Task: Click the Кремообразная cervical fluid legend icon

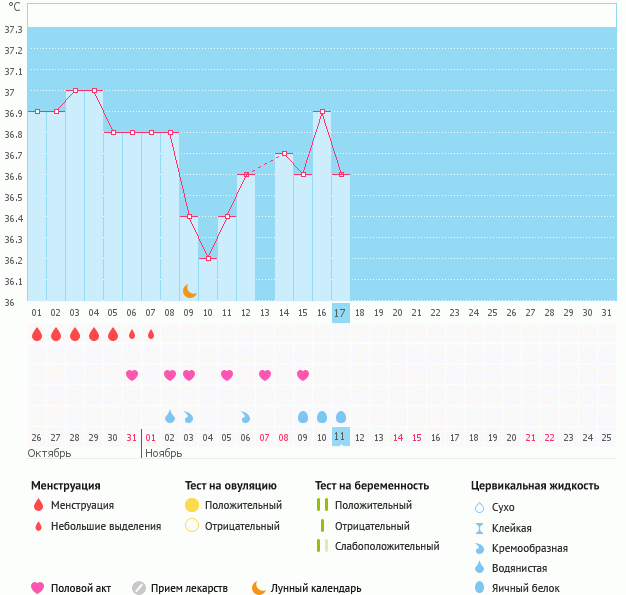Action: click(479, 548)
